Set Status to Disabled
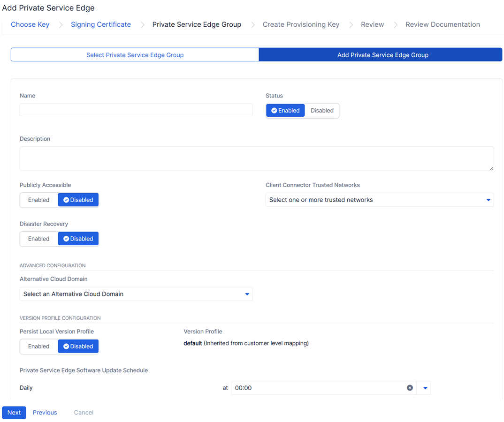Screen dimensions: 504x422 coord(322,111)
